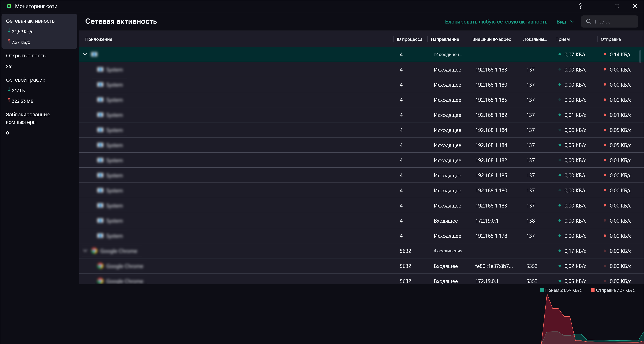
Task: Open the Сетевая активность sidebar section
Action: 30,21
